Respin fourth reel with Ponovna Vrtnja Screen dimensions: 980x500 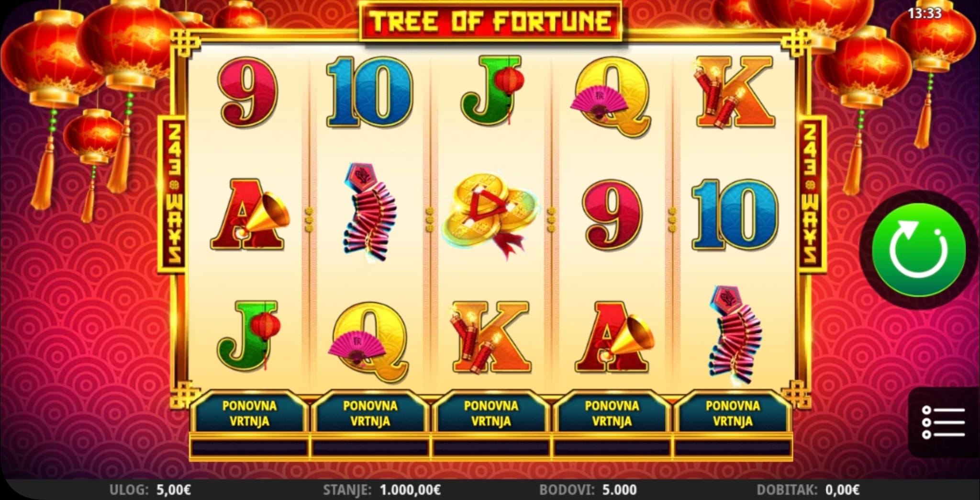pos(612,414)
